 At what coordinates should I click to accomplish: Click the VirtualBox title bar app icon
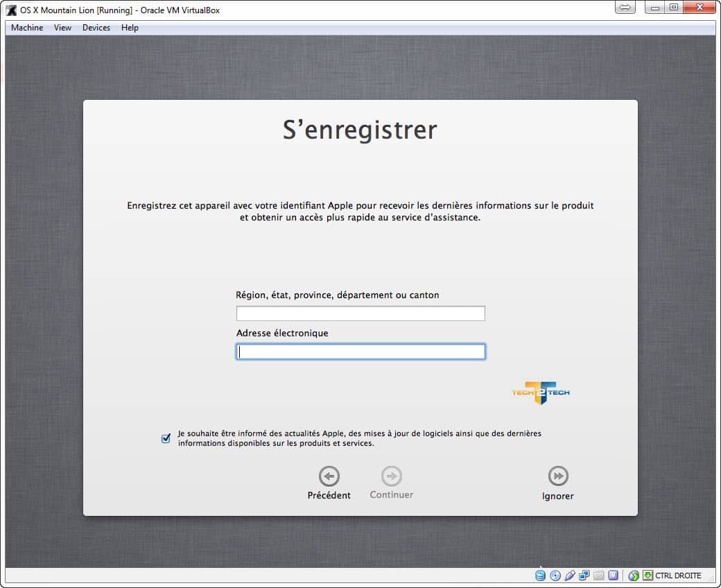pyautogui.click(x=11, y=10)
